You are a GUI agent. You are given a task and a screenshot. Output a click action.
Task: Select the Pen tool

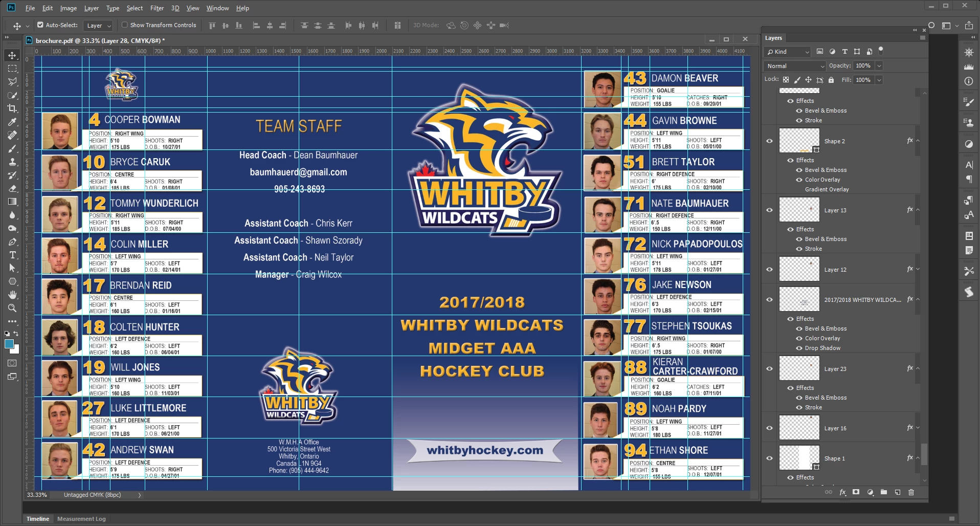(x=12, y=242)
